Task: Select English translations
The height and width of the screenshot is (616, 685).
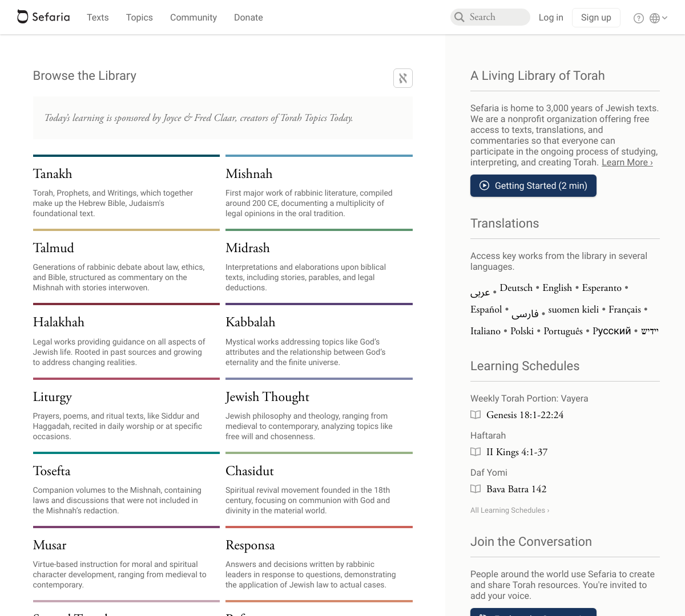Action: point(557,288)
